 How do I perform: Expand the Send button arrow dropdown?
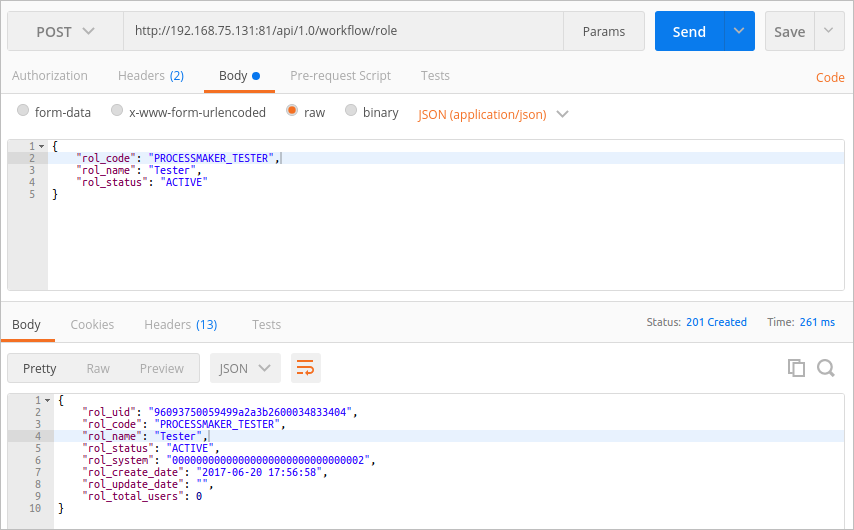click(739, 32)
